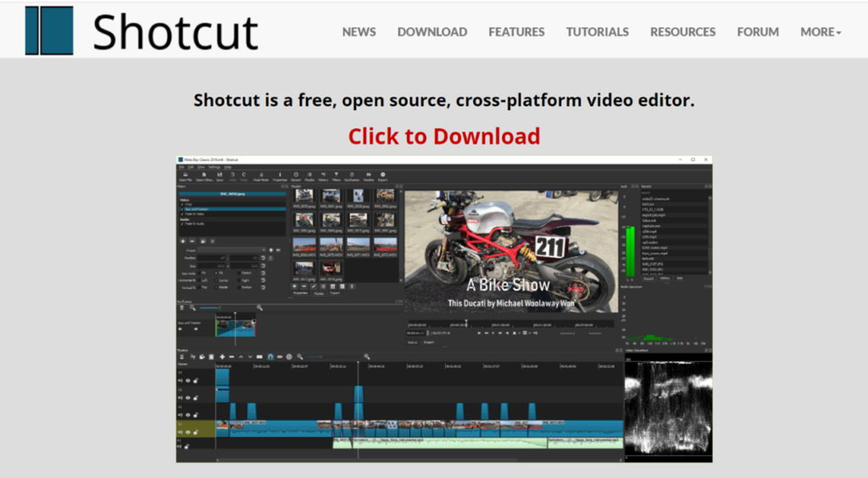
Task: Open the FEATURES page
Action: 516,32
